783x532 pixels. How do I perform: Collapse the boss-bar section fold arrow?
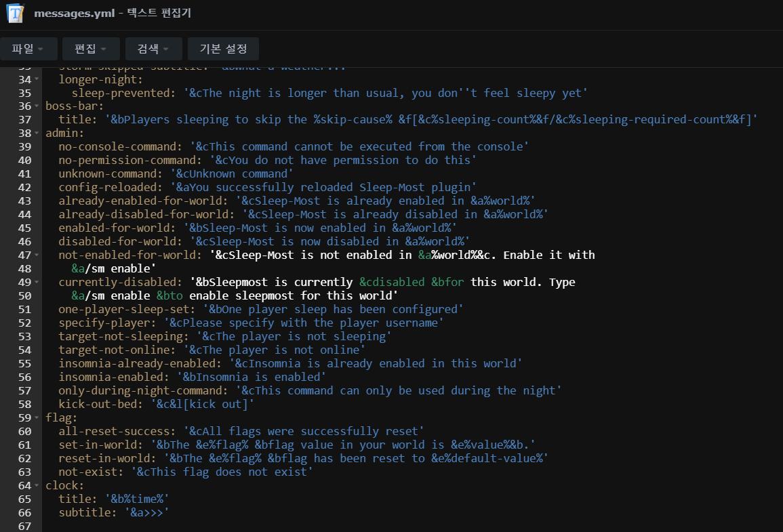point(37,106)
